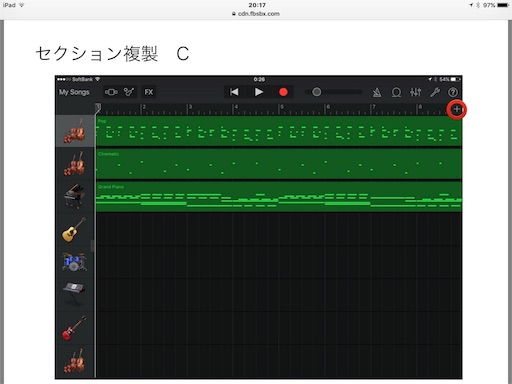This screenshot has height=384, width=512.
Task: Open the instrument browser icon
Action: click(x=129, y=92)
